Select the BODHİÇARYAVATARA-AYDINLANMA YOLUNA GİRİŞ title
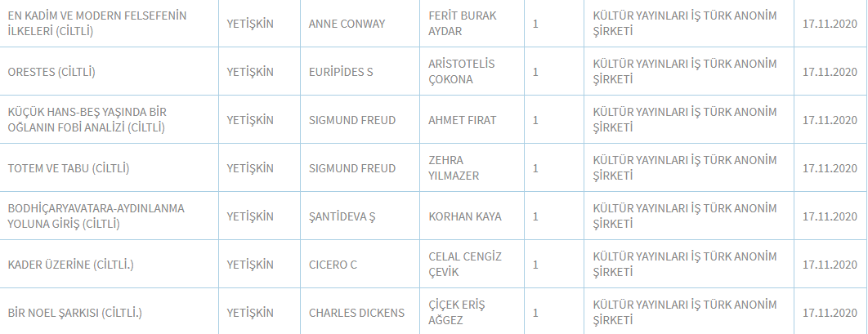868x334 pixels. pos(96,216)
